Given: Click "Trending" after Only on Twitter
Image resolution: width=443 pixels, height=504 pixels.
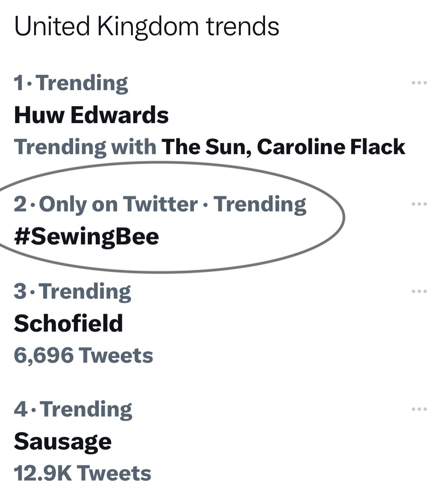Looking at the screenshot, I should [x=260, y=204].
